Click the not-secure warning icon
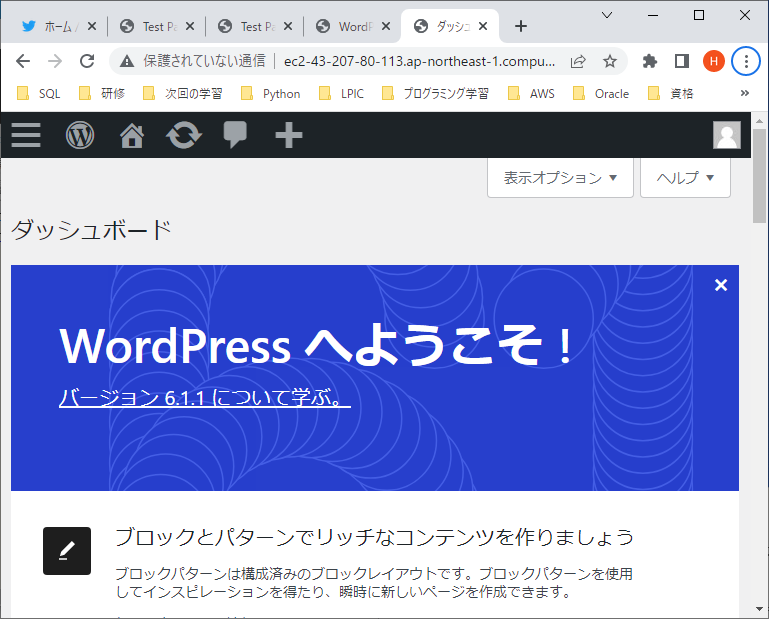 click(127, 61)
